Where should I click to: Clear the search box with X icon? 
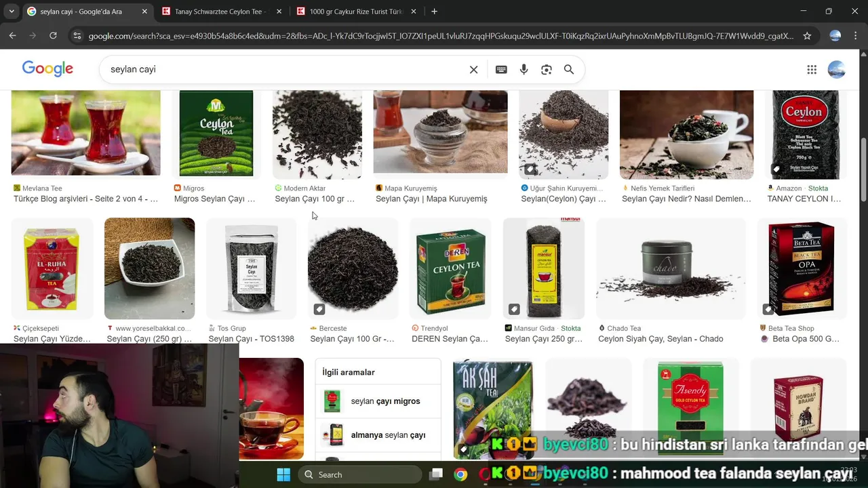473,69
